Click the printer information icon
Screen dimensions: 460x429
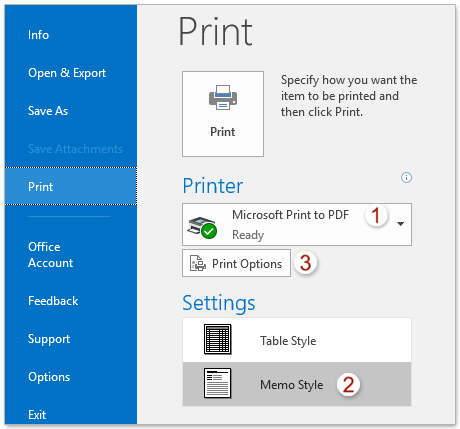point(406,177)
